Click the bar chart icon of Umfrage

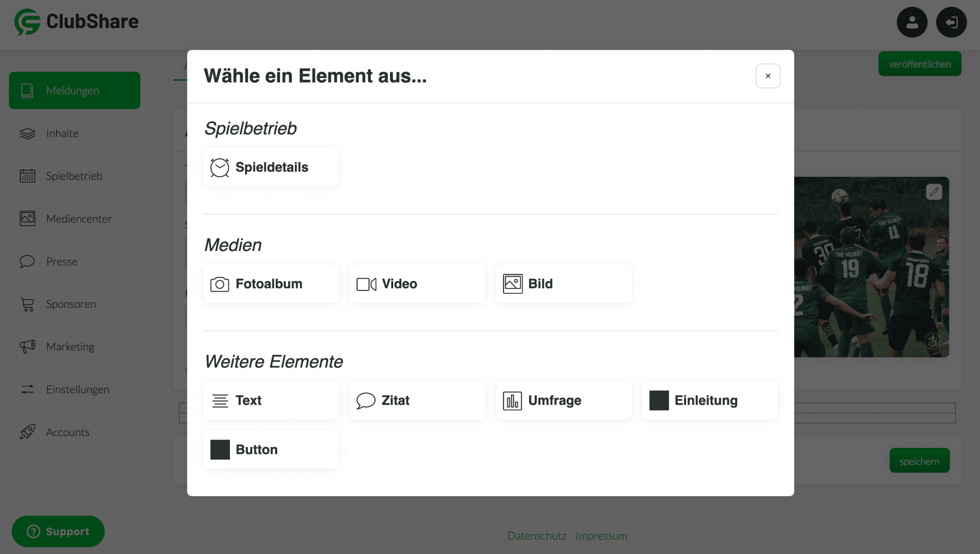pyautogui.click(x=513, y=401)
